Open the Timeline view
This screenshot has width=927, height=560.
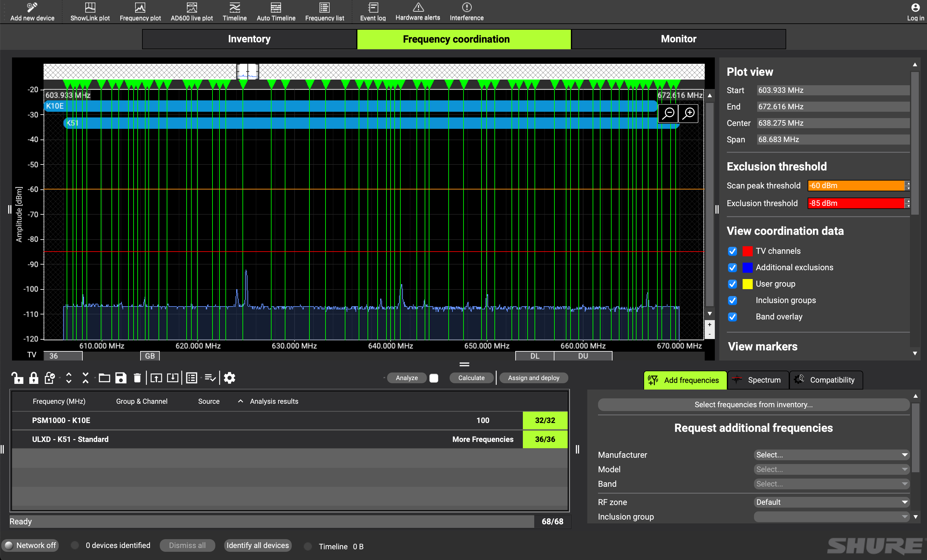[234, 11]
